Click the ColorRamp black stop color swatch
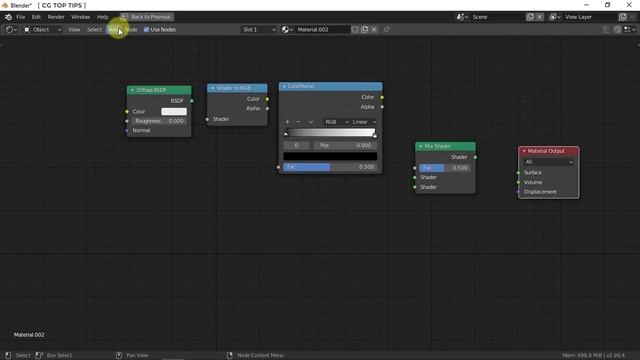The image size is (640, 360). click(x=330, y=156)
